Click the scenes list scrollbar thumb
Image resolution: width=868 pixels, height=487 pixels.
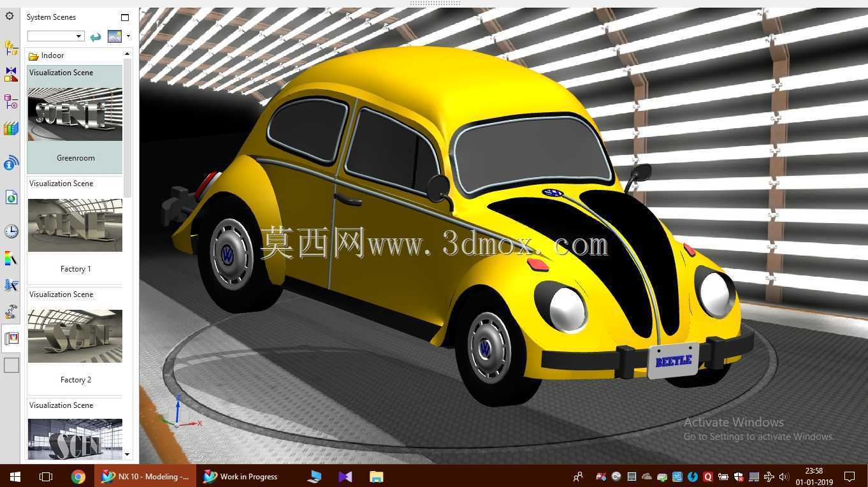tap(127, 127)
